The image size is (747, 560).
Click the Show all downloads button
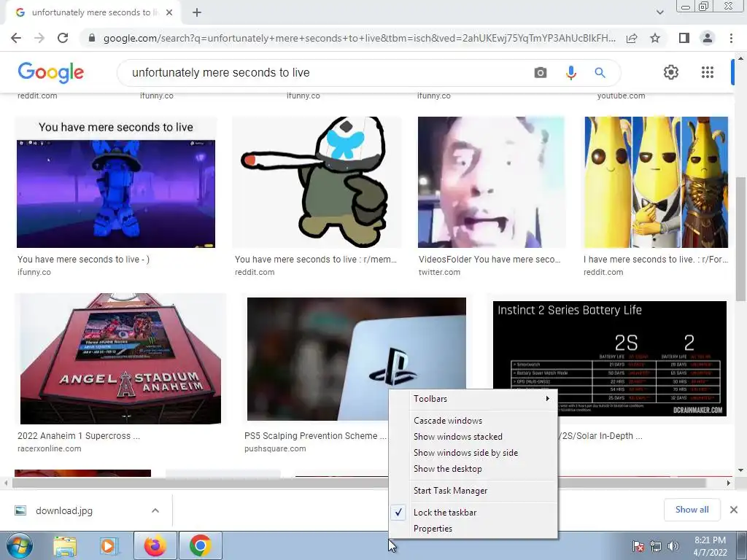click(692, 510)
